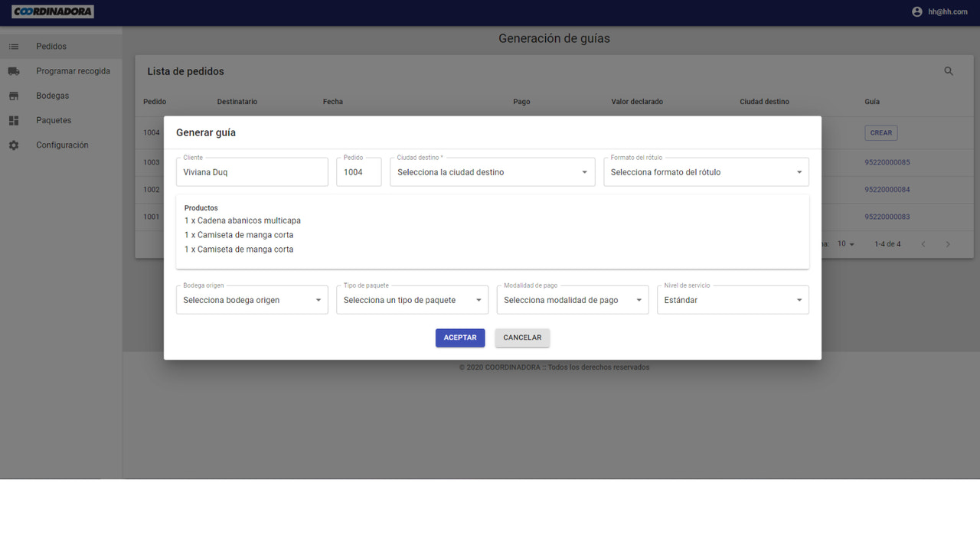This screenshot has width=980, height=551.
Task: Click the COORDINADORA logo
Action: (x=53, y=11)
